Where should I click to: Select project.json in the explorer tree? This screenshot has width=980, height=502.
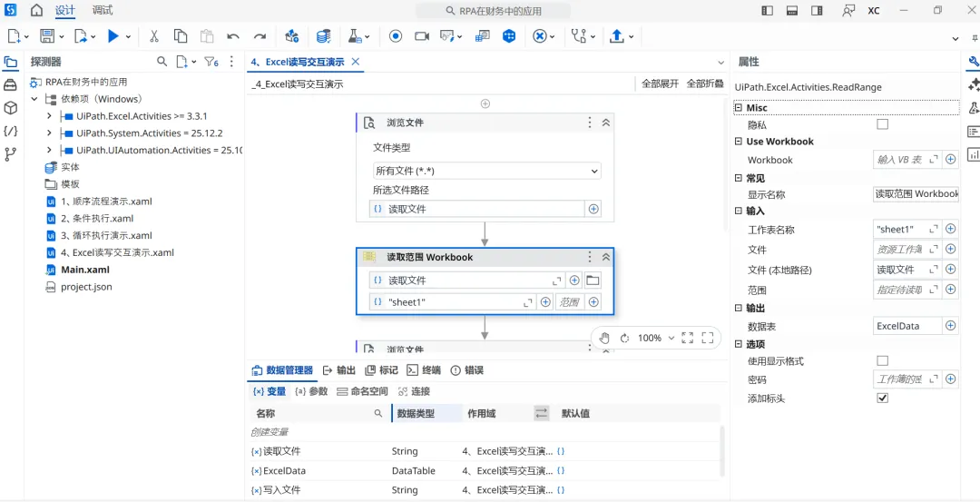(x=86, y=287)
